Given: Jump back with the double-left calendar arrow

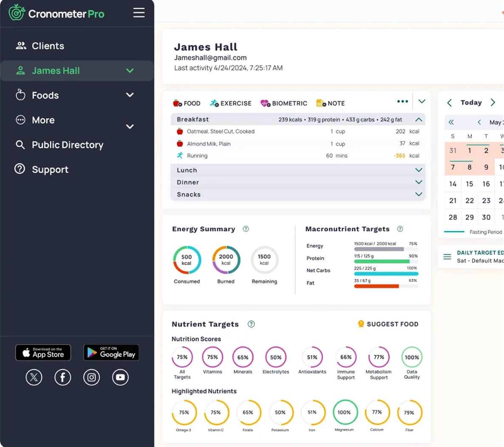Looking at the screenshot, I should (451, 122).
